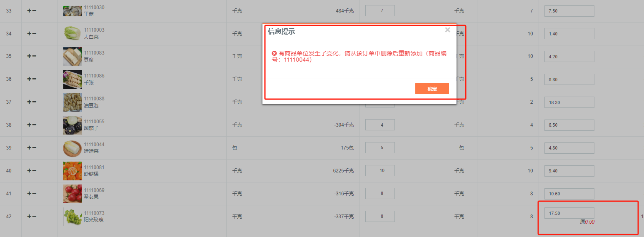The height and width of the screenshot is (237, 644).
Task: Open the 娃娃菜 product thumbnail
Action: [x=72, y=148]
